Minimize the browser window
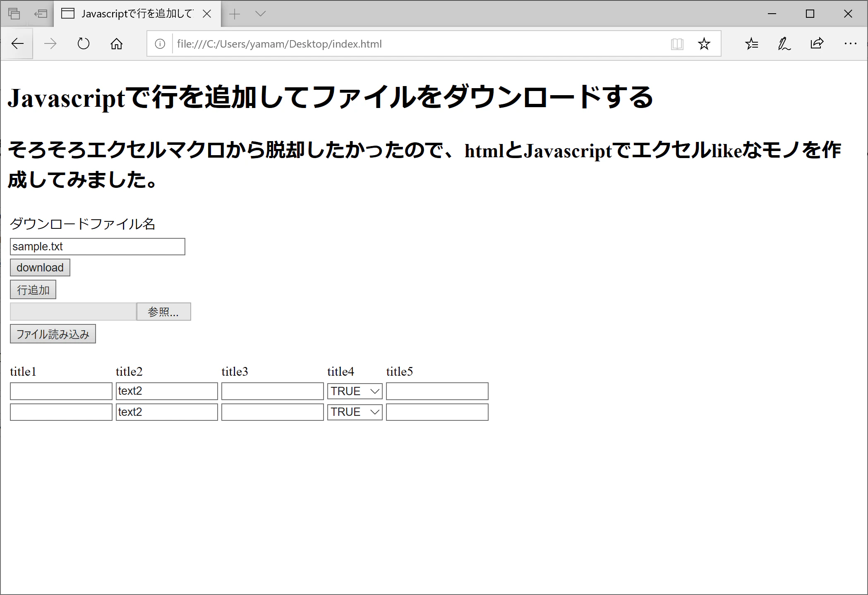The width and height of the screenshot is (868, 595). point(772,14)
